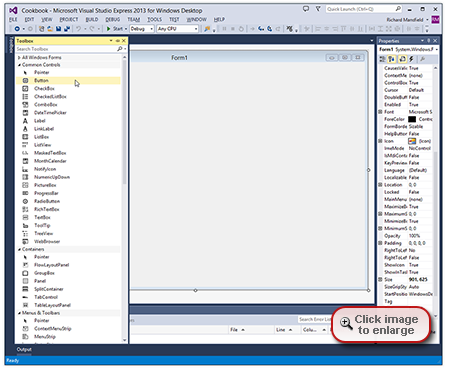Expand the All Windows Forms group
450x372 pixels.
(x=19, y=57)
